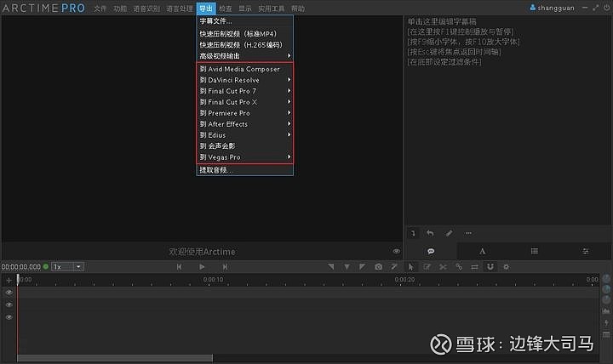Click the user icon beside shangguan
The height and width of the screenshot is (364, 613).
point(532,8)
